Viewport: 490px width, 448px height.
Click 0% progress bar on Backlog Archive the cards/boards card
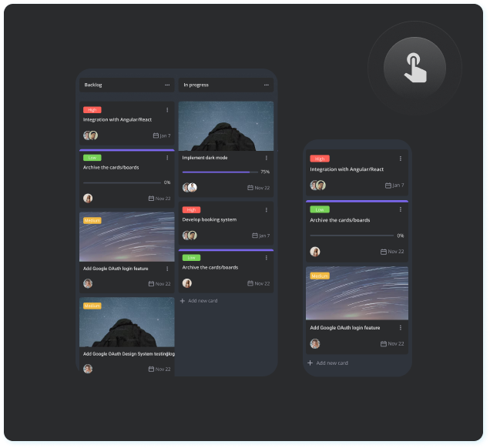[123, 182]
